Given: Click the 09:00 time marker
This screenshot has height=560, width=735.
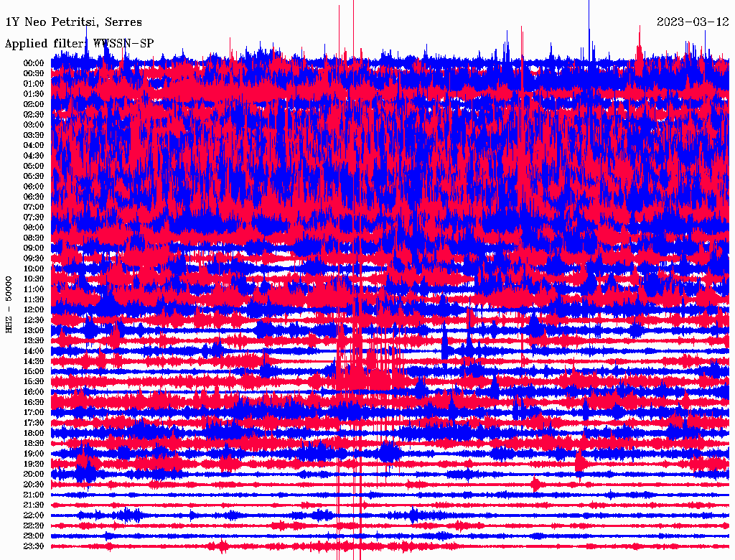Looking at the screenshot, I should (34, 248).
